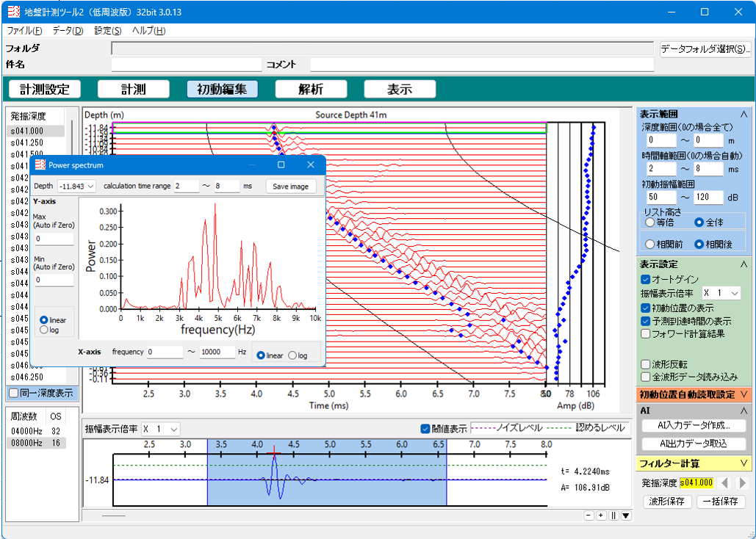Toggle 予測到達時間の表示 checkbox
The height and width of the screenshot is (539, 756).
click(x=646, y=321)
